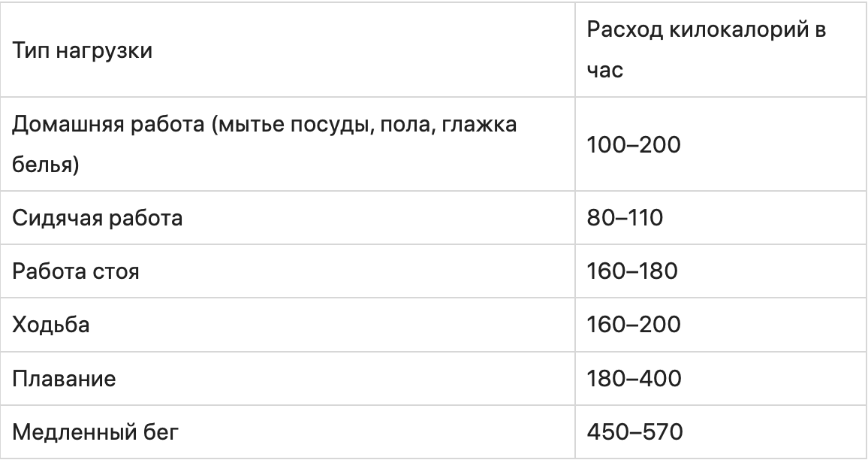
Task: Select the "Домашняя работа" row label cell
Action: point(264,144)
